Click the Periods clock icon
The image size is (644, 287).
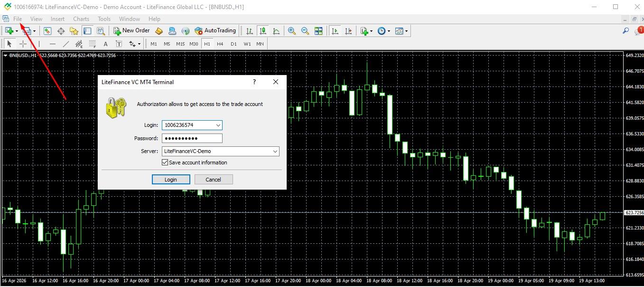382,31
